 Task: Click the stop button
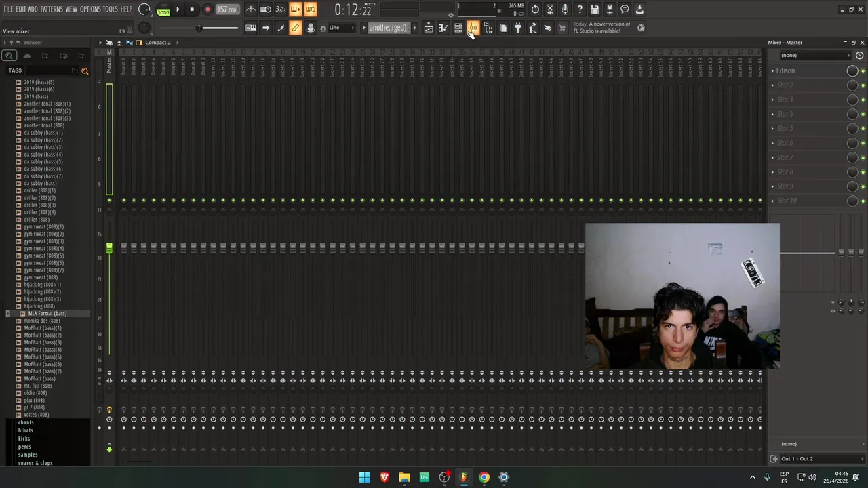192,9
